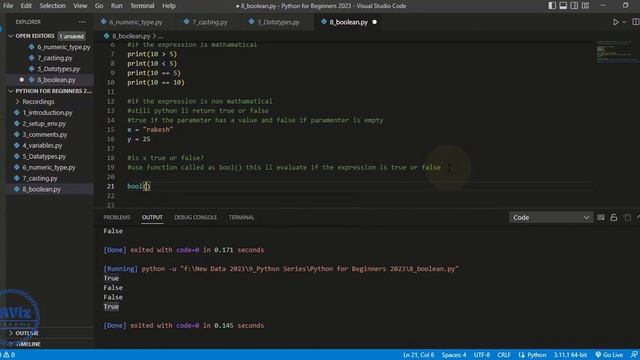
Task: Click line number 15 in the gutter
Action: [111, 130]
